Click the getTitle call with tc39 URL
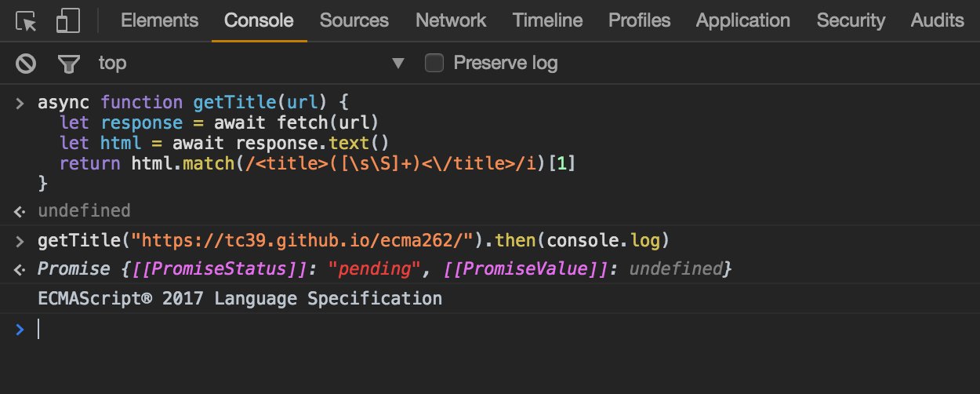980x394 pixels. (x=354, y=239)
